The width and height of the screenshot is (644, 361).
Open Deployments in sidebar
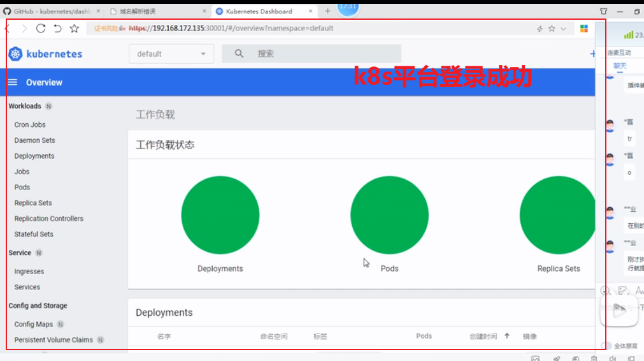pos(34,156)
